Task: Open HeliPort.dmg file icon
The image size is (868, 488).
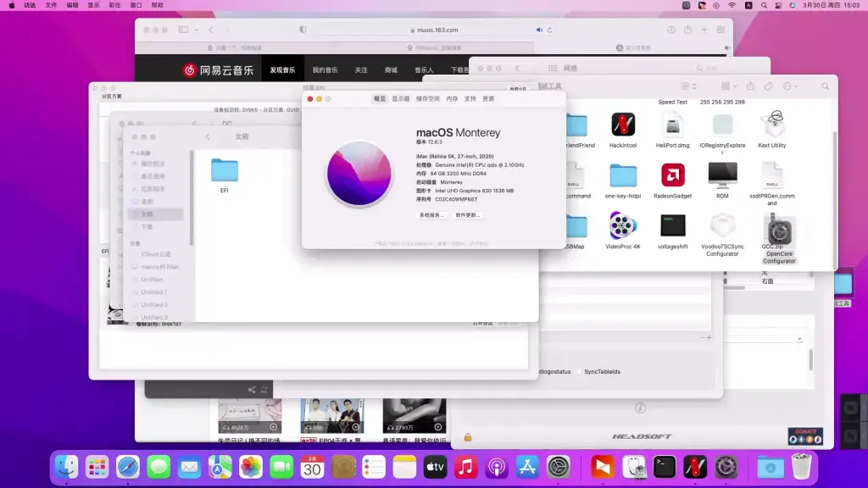Action: pos(672,125)
